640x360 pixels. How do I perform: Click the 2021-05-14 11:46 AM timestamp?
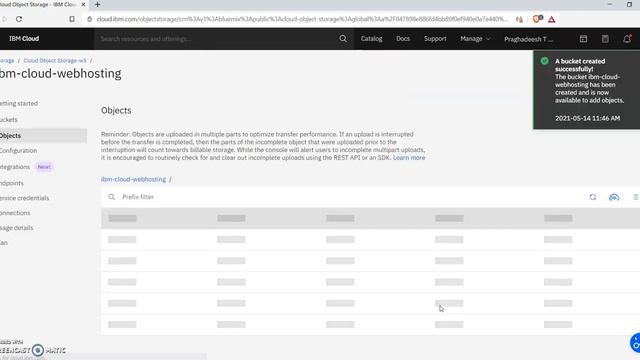point(587,118)
